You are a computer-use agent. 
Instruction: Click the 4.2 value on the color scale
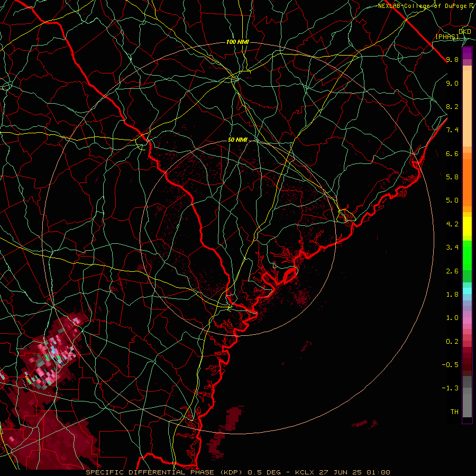coord(452,224)
